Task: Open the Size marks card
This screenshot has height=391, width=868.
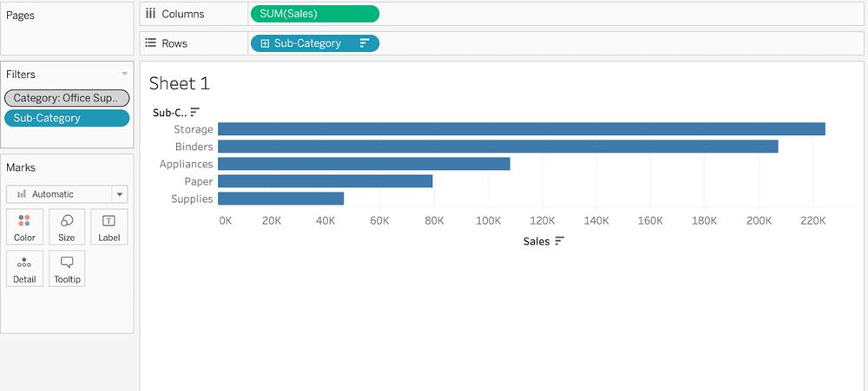Action: (67, 226)
